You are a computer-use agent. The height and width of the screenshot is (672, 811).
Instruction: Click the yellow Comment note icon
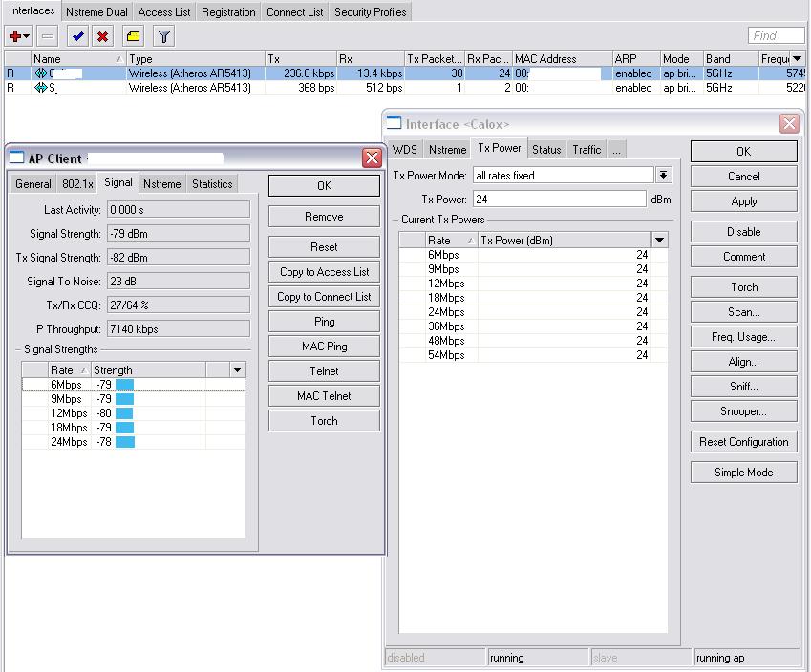pos(134,36)
